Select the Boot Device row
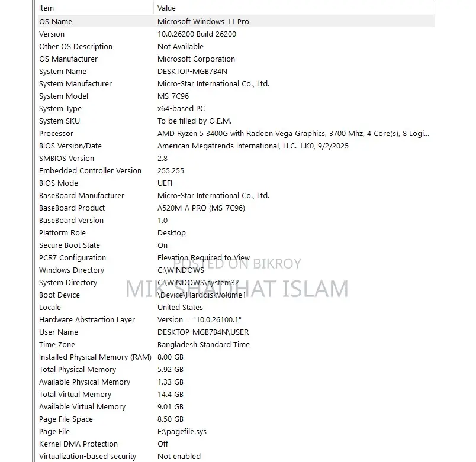The height and width of the screenshot is (462, 476). coord(236,295)
